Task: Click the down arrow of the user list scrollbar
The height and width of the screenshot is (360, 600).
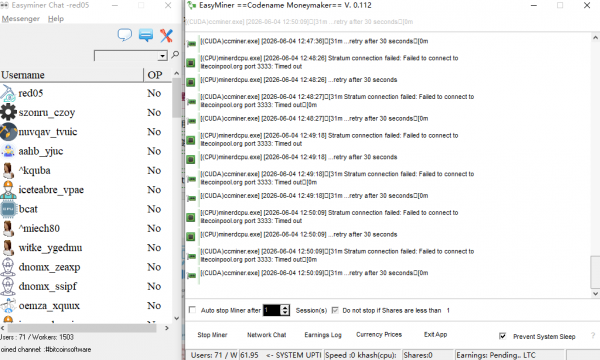Action: click(176, 318)
